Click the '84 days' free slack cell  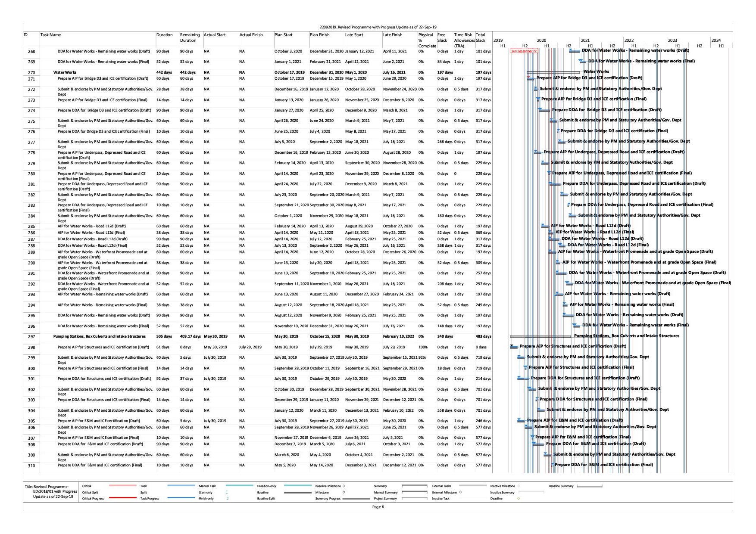(x=444, y=62)
